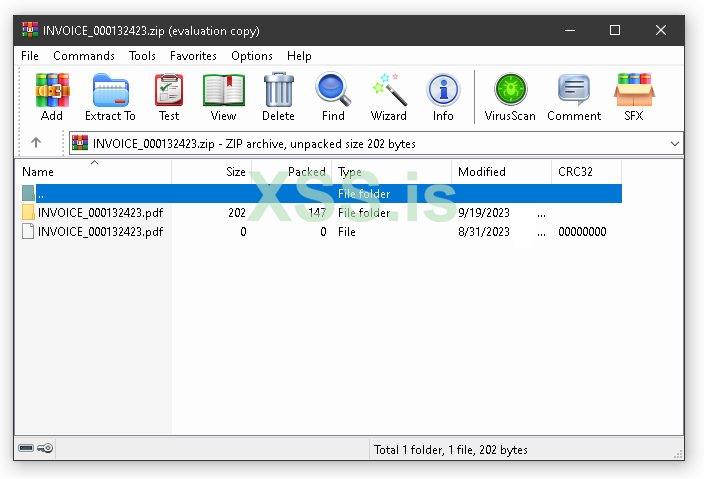Click the Delete trash can icon
The height and width of the screenshot is (479, 704).
278,89
